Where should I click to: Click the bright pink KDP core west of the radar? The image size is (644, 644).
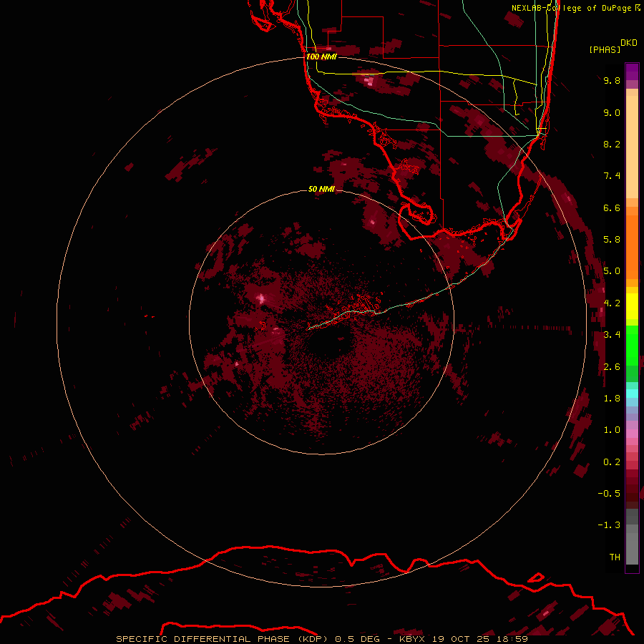pos(260,298)
